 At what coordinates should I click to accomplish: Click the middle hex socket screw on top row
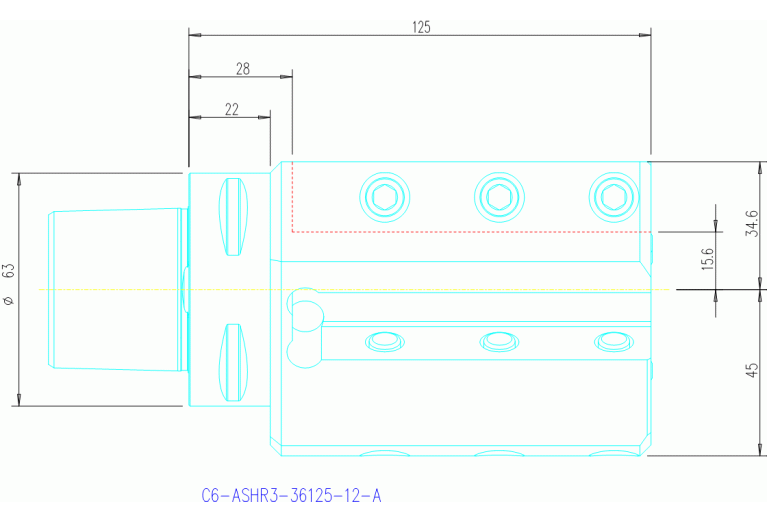(x=499, y=196)
